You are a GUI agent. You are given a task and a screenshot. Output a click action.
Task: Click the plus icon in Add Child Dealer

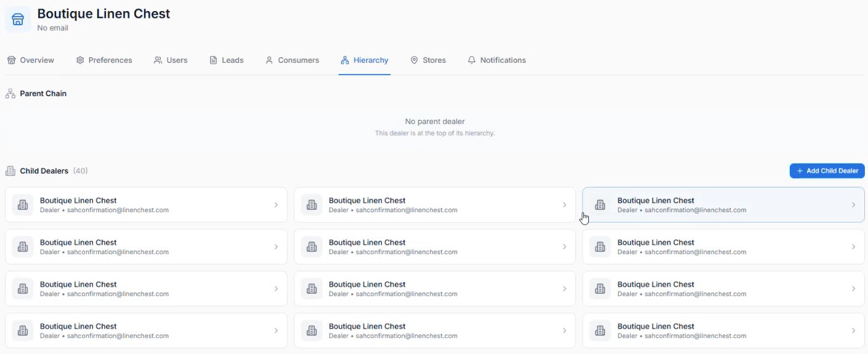pyautogui.click(x=800, y=171)
